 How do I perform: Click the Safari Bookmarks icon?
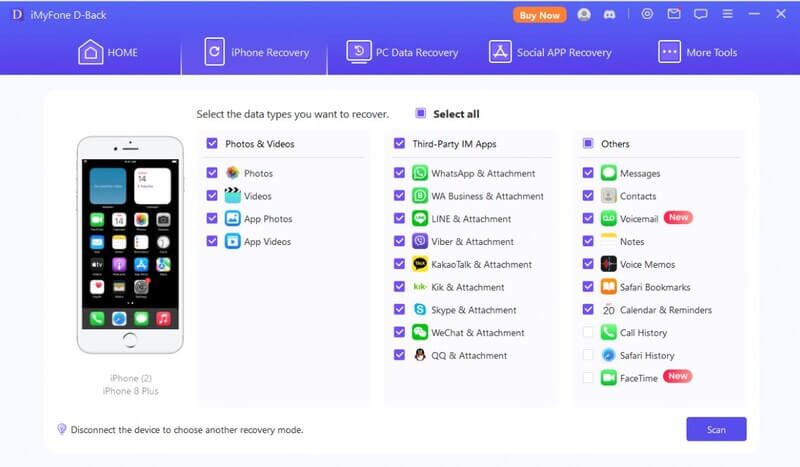[x=609, y=287]
